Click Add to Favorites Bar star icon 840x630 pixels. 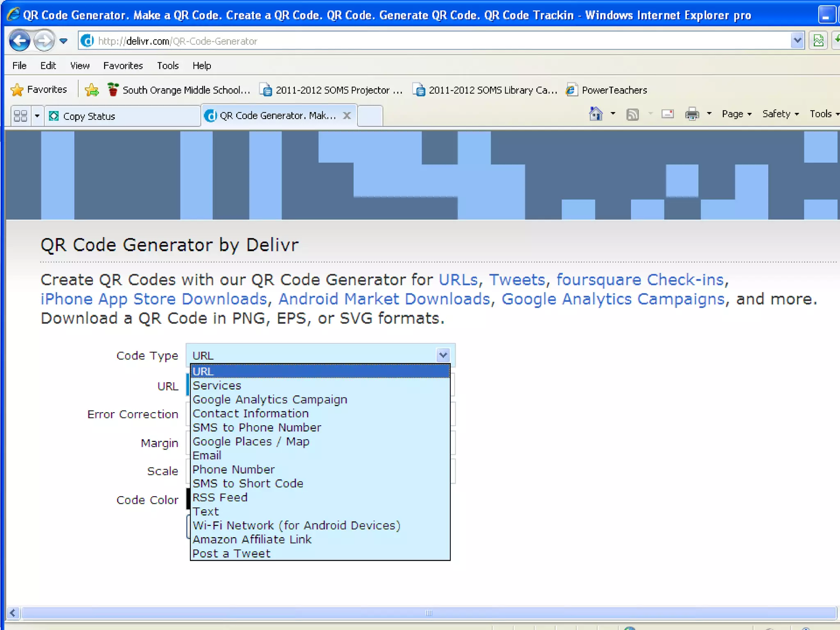[x=91, y=90]
